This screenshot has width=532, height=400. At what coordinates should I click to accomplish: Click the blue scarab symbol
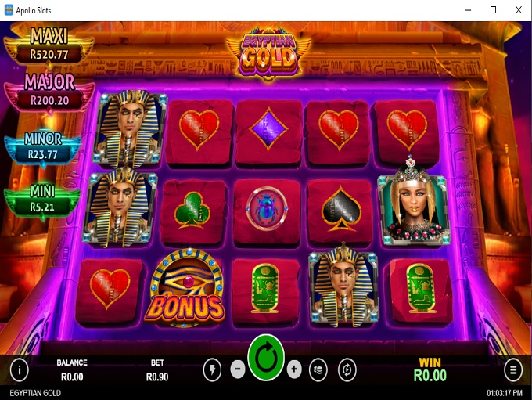[x=267, y=208]
